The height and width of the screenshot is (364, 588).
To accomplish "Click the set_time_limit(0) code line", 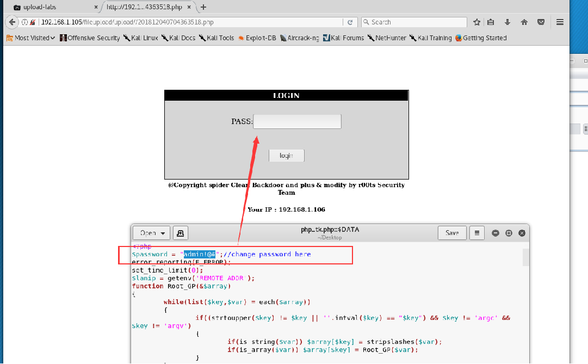I will point(167,270).
